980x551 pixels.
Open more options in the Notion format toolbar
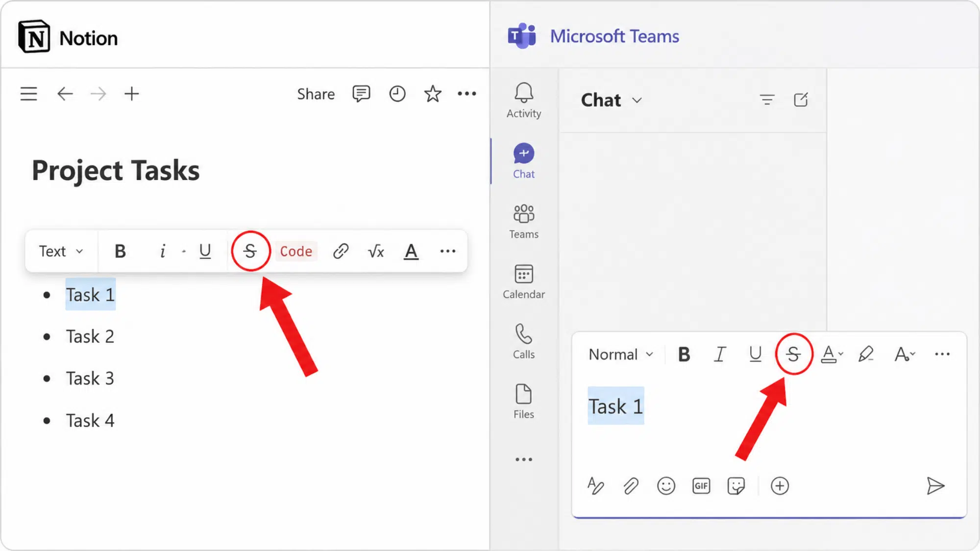click(x=448, y=251)
